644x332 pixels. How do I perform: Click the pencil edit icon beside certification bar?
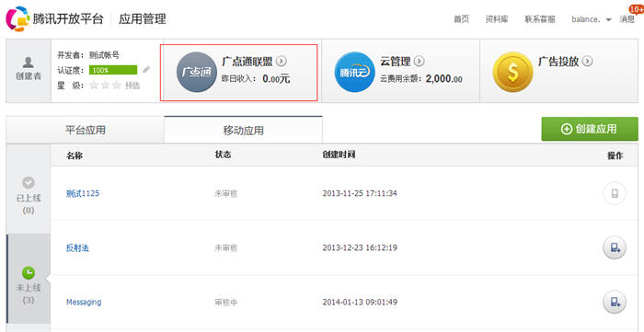(x=146, y=69)
